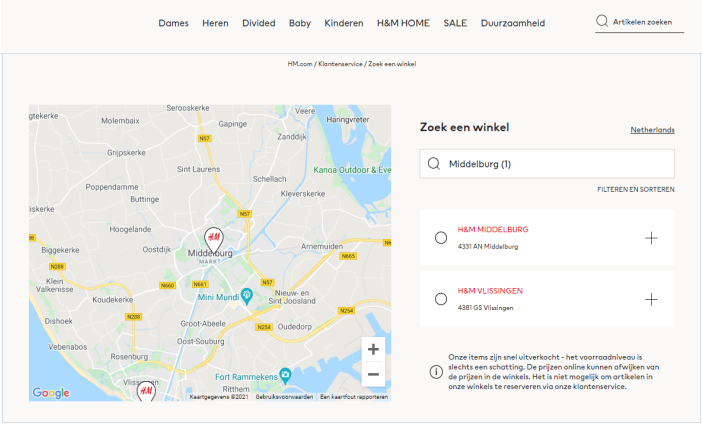Screen dimensions: 702x426
Task: Click the H&M pin at Vlissingen
Action: point(146,391)
